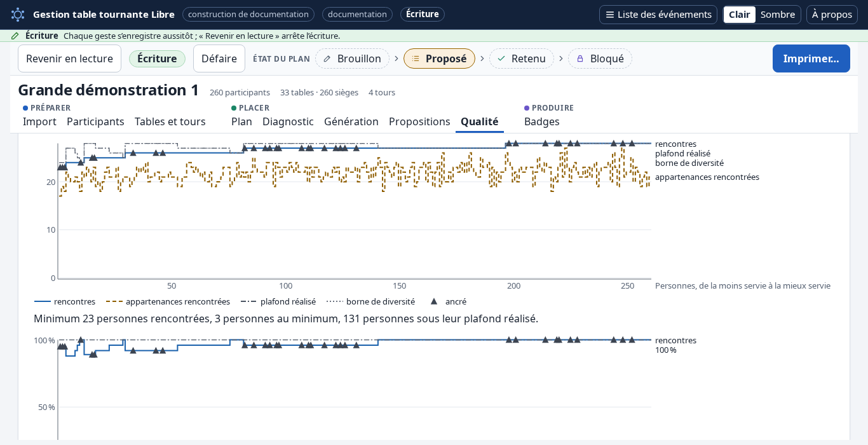
Task: Click the green Écriture pill beside Défaire
Action: coord(157,58)
